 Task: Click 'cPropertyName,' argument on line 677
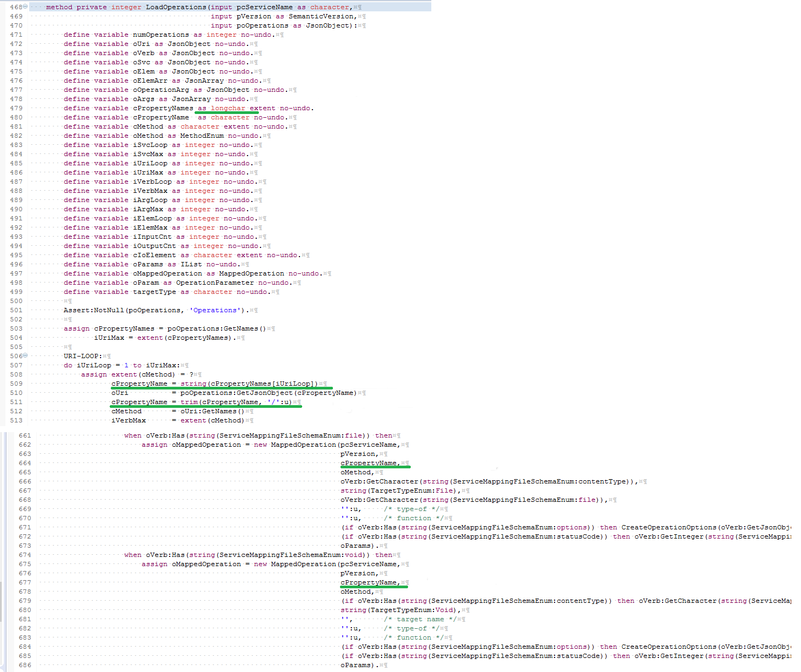click(x=371, y=582)
